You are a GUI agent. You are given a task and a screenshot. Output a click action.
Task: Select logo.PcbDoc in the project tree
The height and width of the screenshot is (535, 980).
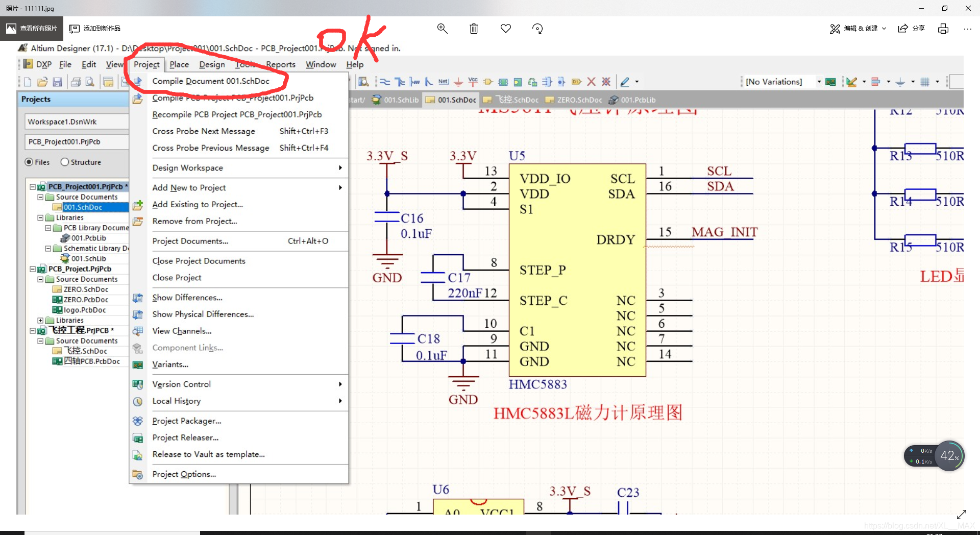pos(79,310)
